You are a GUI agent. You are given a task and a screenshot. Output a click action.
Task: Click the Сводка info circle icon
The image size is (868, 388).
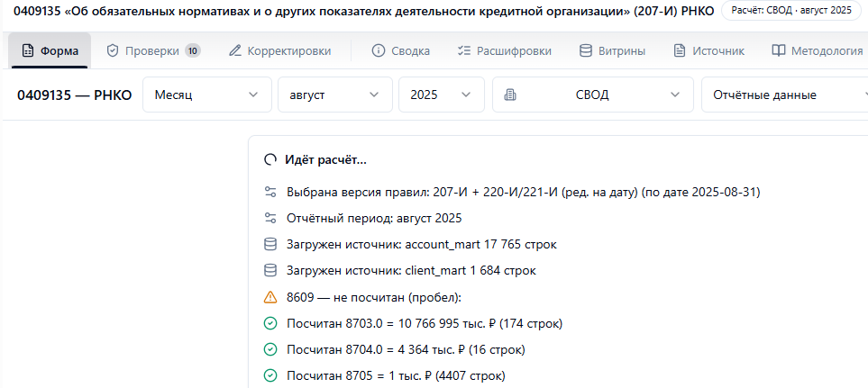pos(379,50)
